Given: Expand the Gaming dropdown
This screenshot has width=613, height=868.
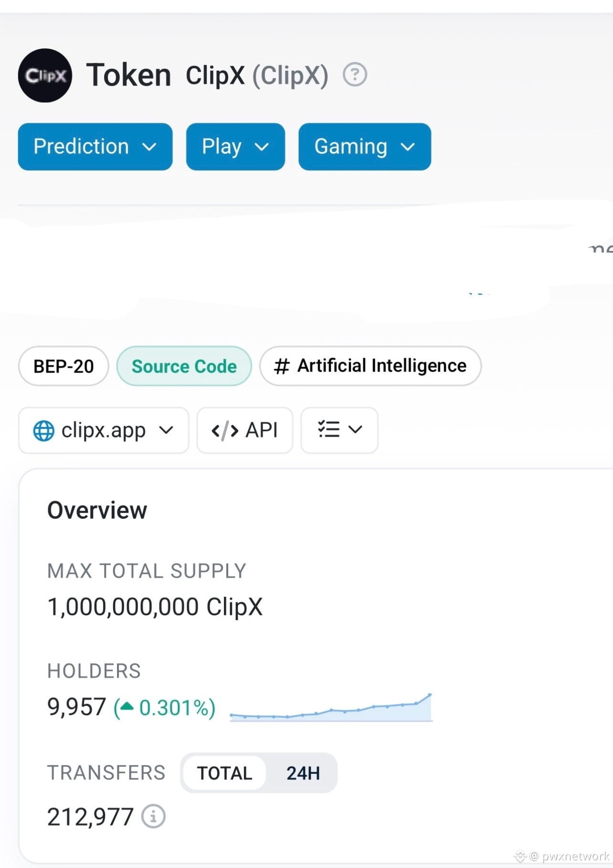Looking at the screenshot, I should click(365, 146).
